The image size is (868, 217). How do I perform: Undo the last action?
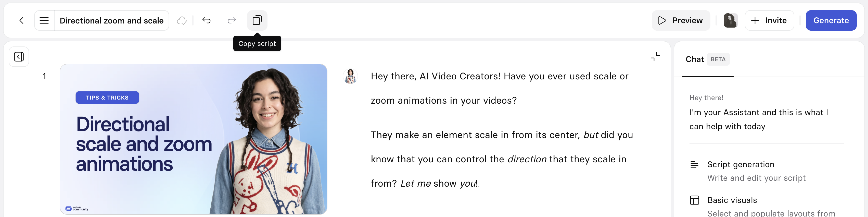pyautogui.click(x=206, y=21)
